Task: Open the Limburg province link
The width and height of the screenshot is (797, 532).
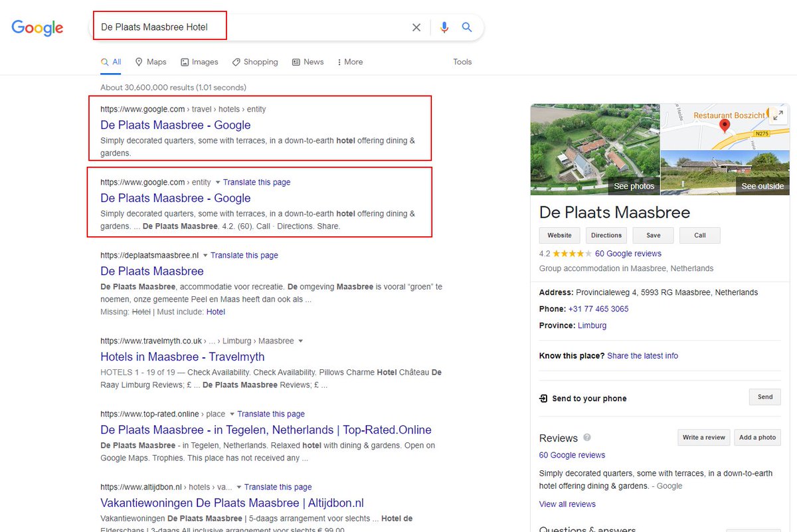Action: click(x=592, y=325)
